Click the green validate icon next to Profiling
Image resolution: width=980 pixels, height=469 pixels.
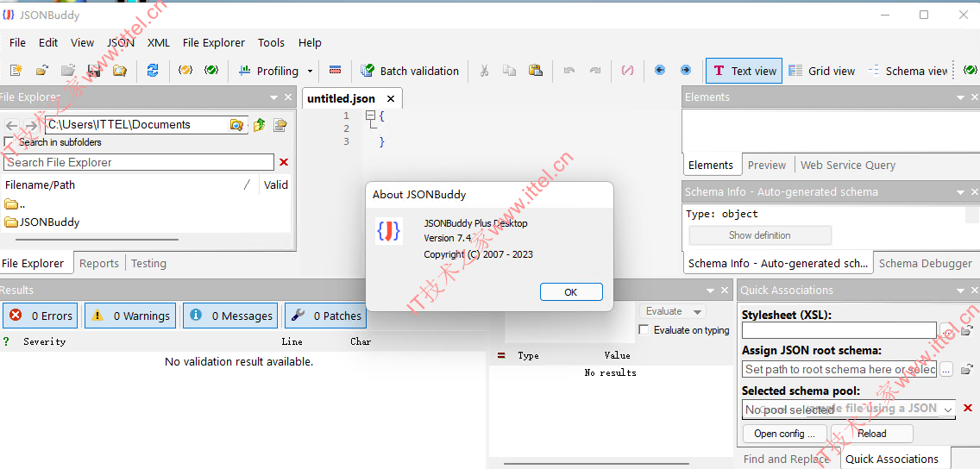pos(211,71)
